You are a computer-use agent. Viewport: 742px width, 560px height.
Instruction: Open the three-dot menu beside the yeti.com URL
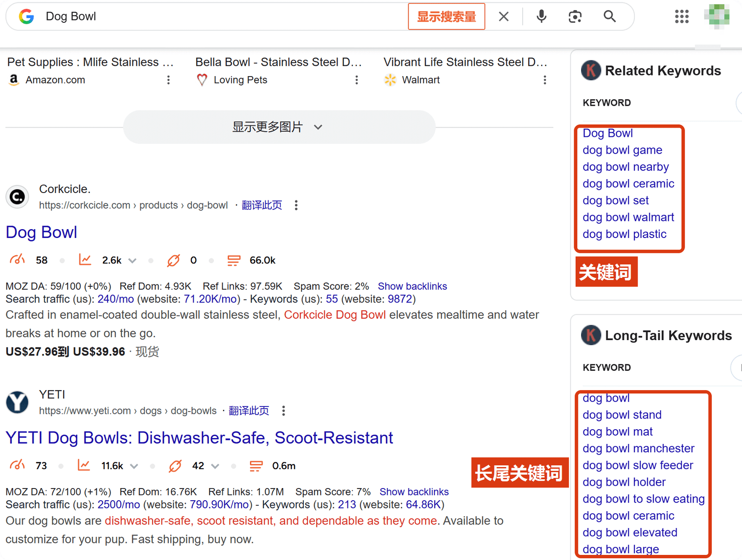click(x=284, y=411)
